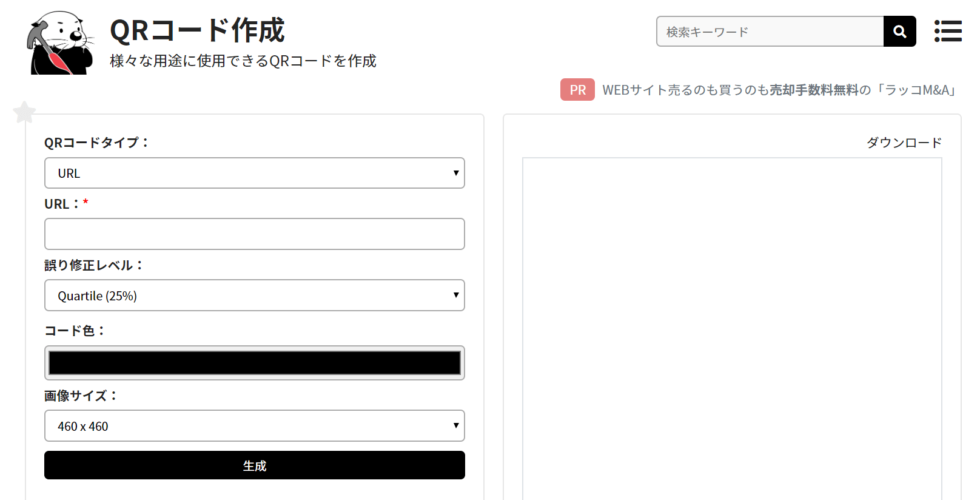The image size is (980, 500).
Task: Open the 460 x 460 image size dropdown
Action: 255,426
